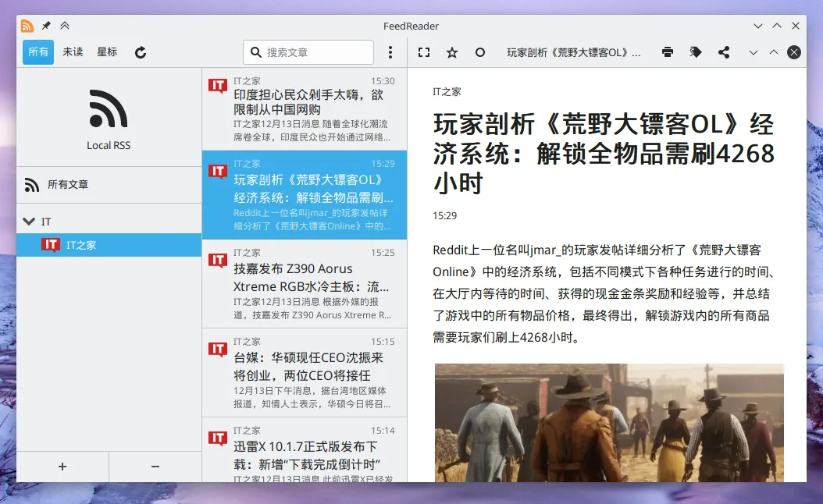Viewport: 823px width, 504px height.
Task: Switch to the 未读 (Unread) tab
Action: [73, 52]
